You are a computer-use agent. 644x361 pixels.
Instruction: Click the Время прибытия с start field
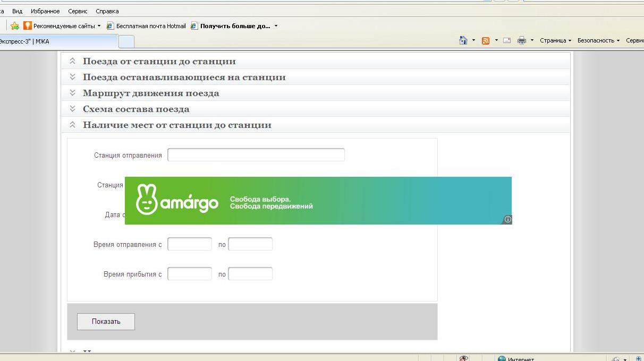click(x=190, y=274)
